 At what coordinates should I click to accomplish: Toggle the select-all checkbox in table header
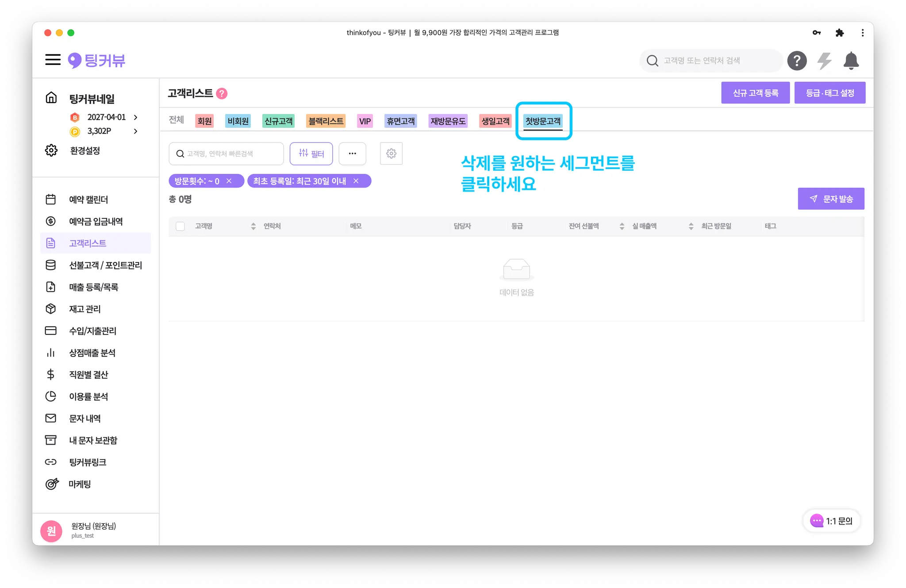pos(180,226)
